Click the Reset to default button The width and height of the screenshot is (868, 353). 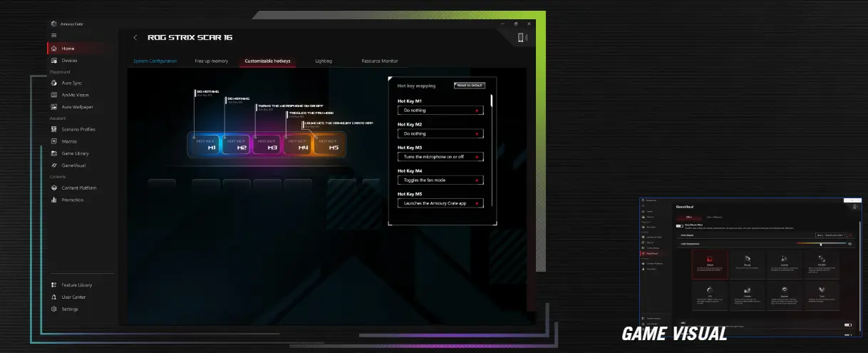[470, 85]
